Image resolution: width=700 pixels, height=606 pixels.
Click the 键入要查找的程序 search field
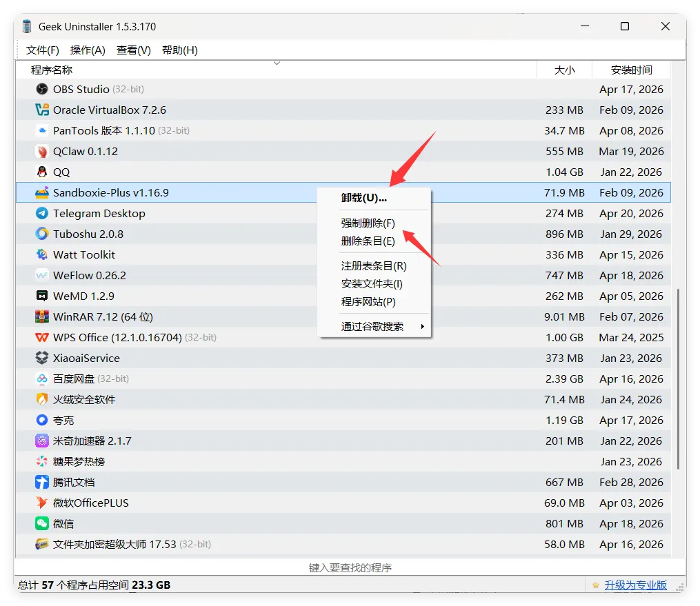click(x=350, y=567)
